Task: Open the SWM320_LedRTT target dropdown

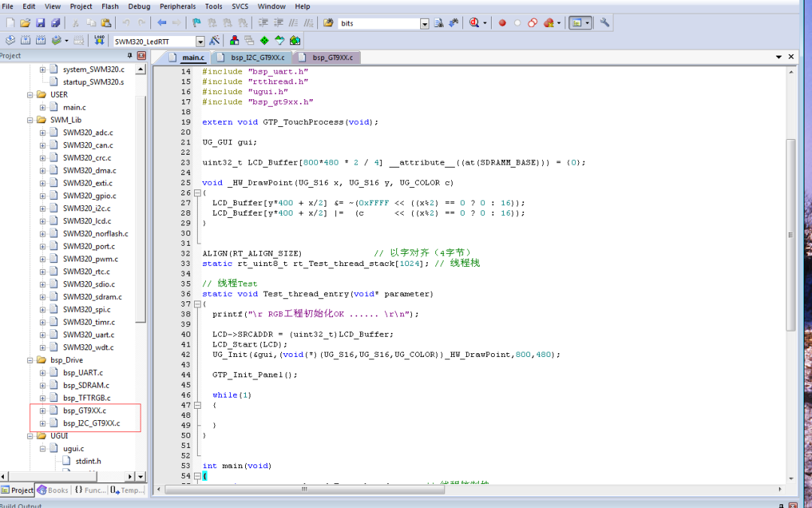Action: [200, 41]
